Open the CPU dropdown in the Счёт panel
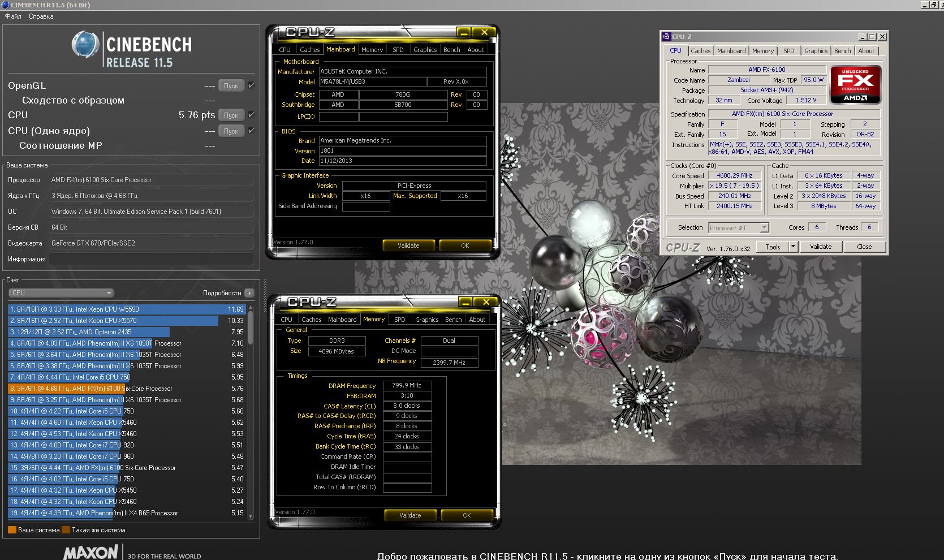Image resolution: width=944 pixels, height=560 pixels. click(x=61, y=293)
